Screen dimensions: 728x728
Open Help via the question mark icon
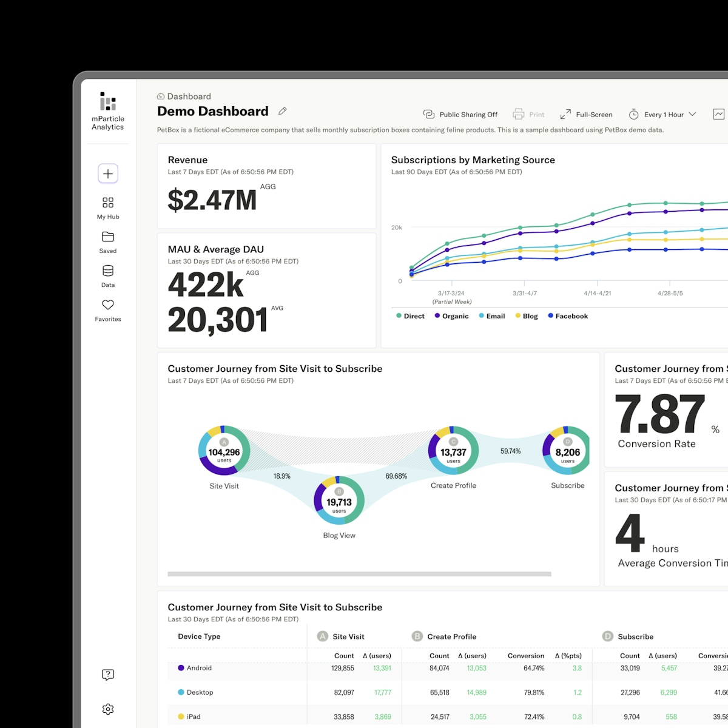coord(107,674)
